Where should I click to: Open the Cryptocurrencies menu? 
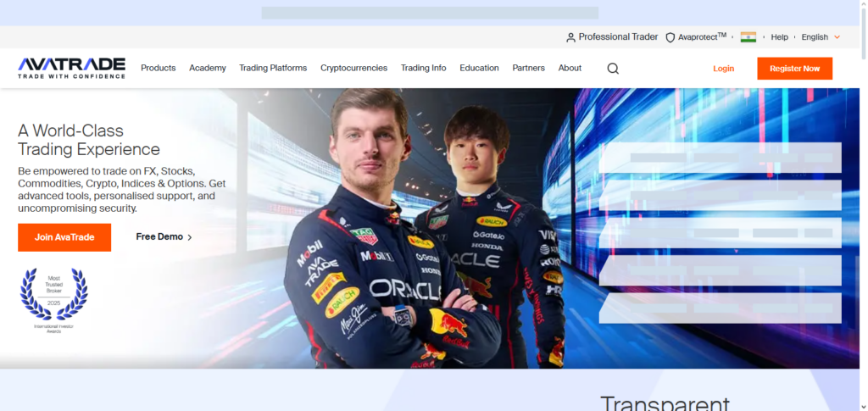tap(353, 68)
